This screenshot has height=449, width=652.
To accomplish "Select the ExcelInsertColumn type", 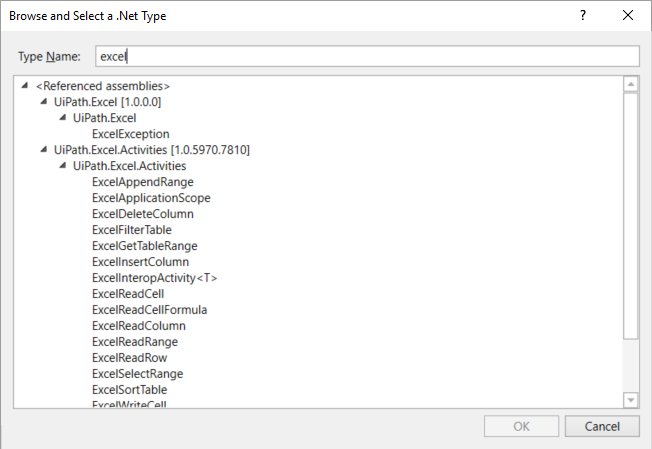I will click(x=141, y=262).
